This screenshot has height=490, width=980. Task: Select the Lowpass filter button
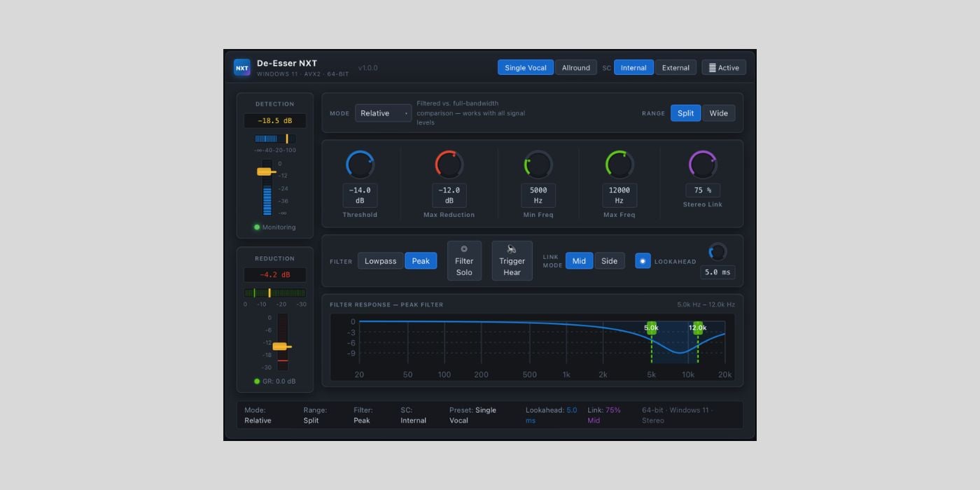pyautogui.click(x=380, y=260)
